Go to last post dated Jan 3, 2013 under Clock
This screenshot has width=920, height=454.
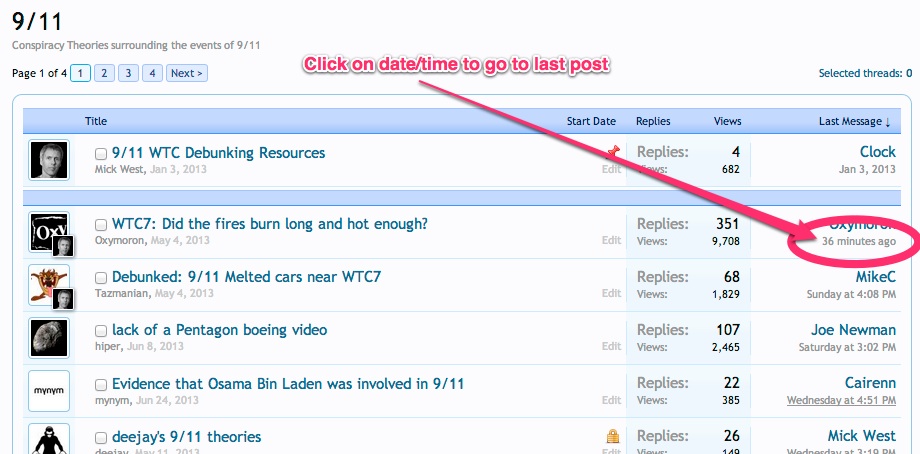click(867, 169)
